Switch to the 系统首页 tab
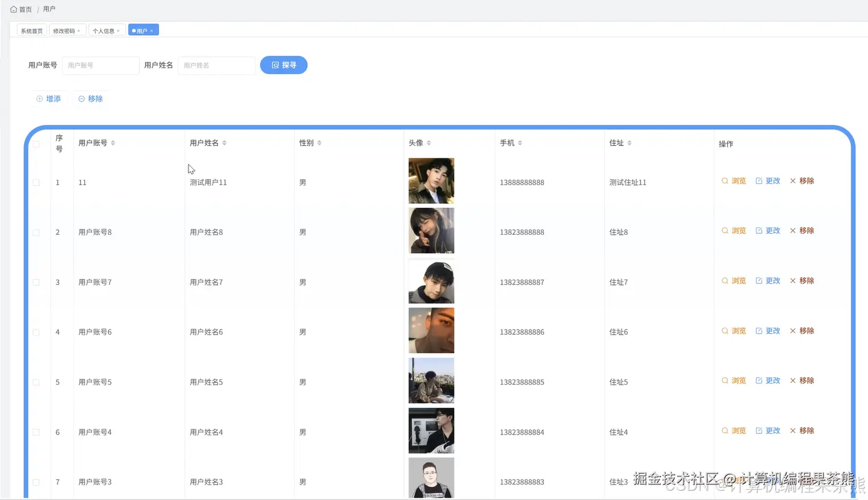The image size is (868, 500). (31, 30)
